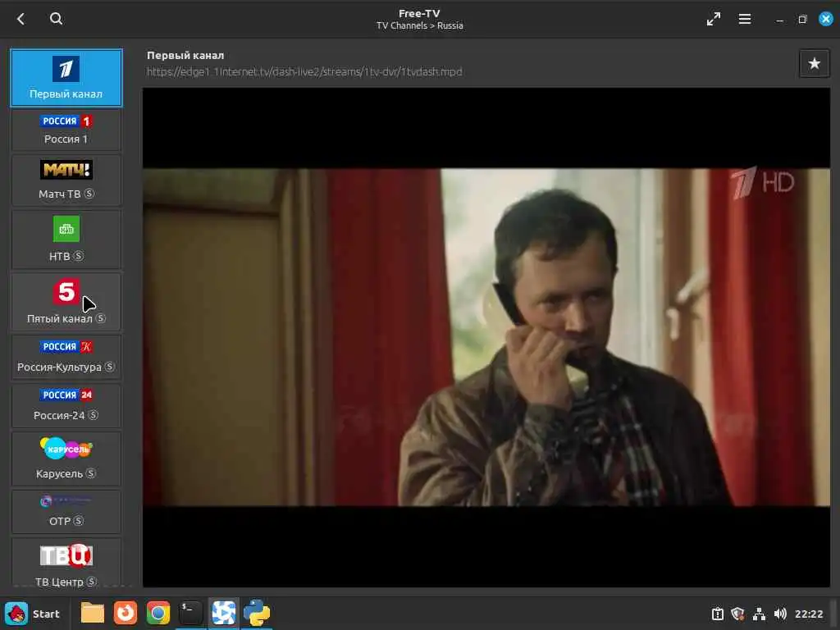Click the clock showing 22:22

[x=808, y=614]
